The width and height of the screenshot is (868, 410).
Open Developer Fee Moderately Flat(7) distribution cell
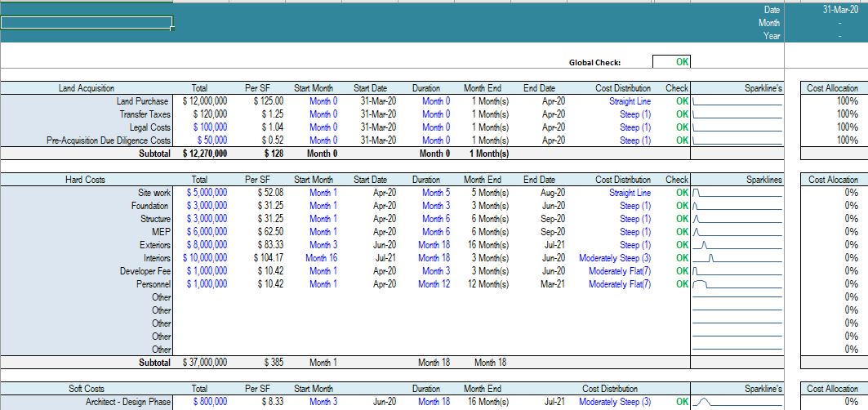click(620, 271)
